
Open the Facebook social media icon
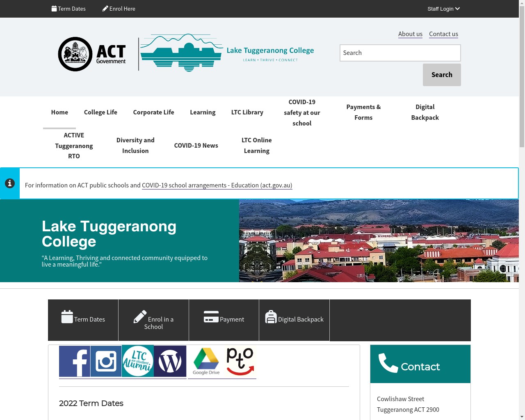(x=75, y=361)
